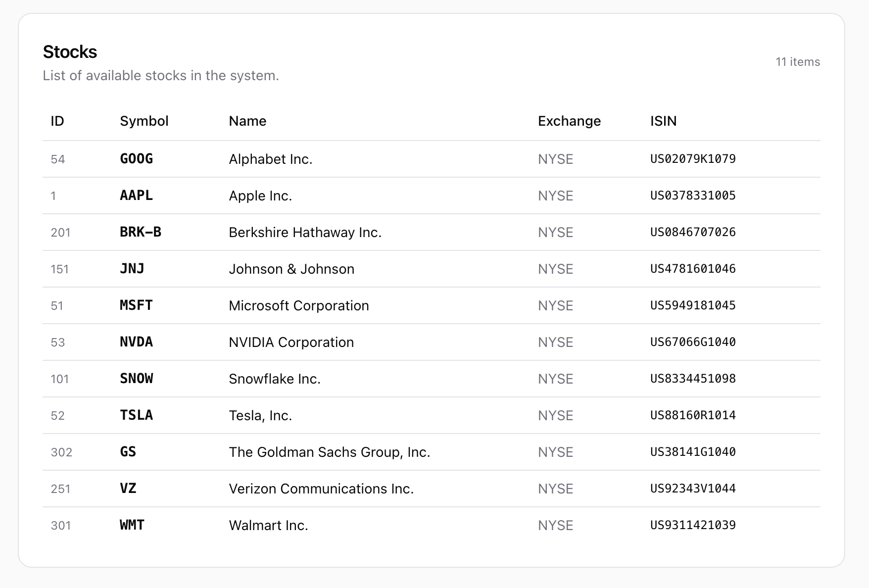This screenshot has height=588, width=869.
Task: Click ISIN US0846707026
Action: (x=693, y=232)
